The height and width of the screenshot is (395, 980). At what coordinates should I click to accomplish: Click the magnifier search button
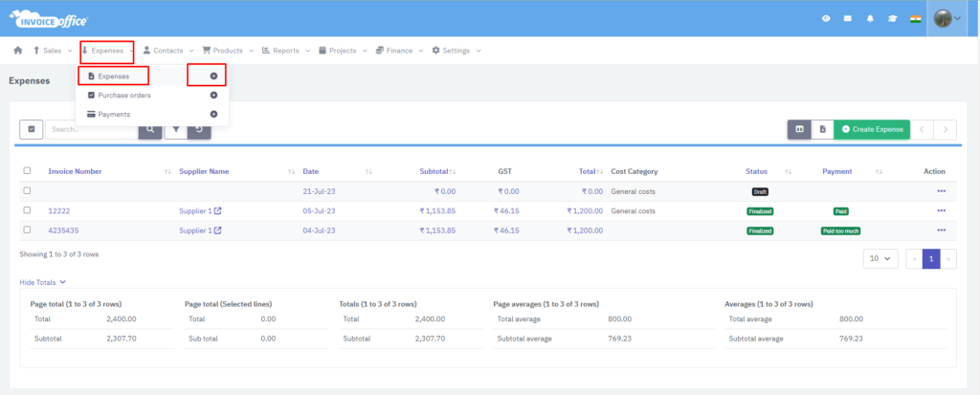tap(150, 129)
